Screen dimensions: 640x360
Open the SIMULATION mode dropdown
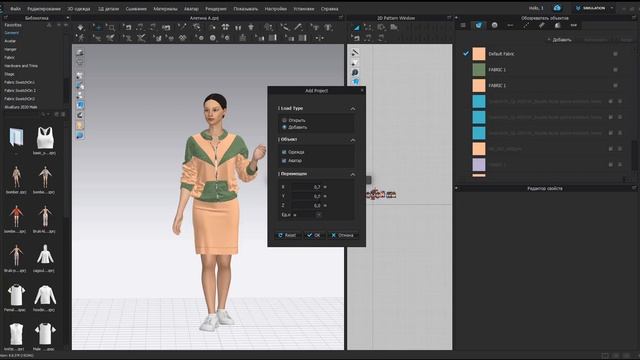point(612,8)
